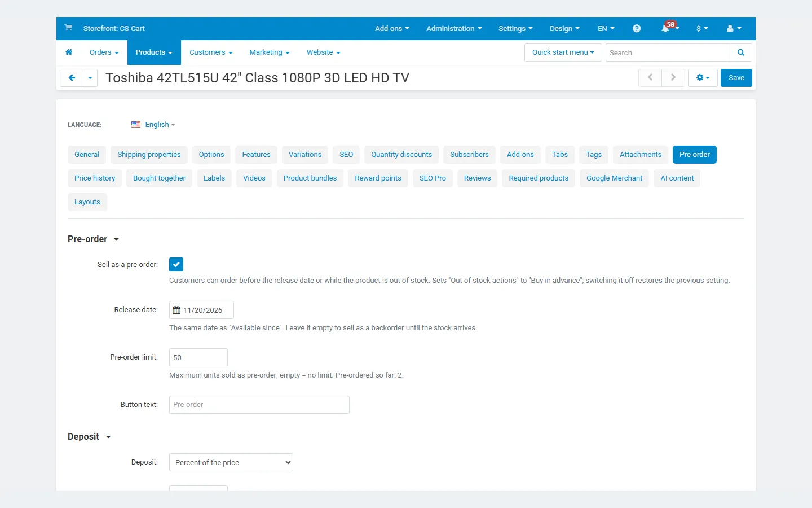
Task: Go to the next product chevron
Action: (x=673, y=78)
